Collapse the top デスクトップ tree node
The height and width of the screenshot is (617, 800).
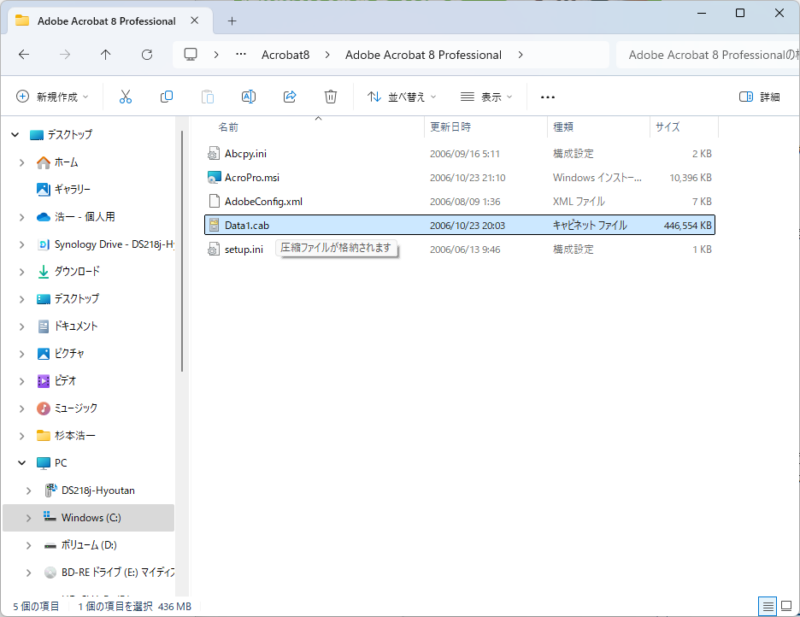[15, 135]
